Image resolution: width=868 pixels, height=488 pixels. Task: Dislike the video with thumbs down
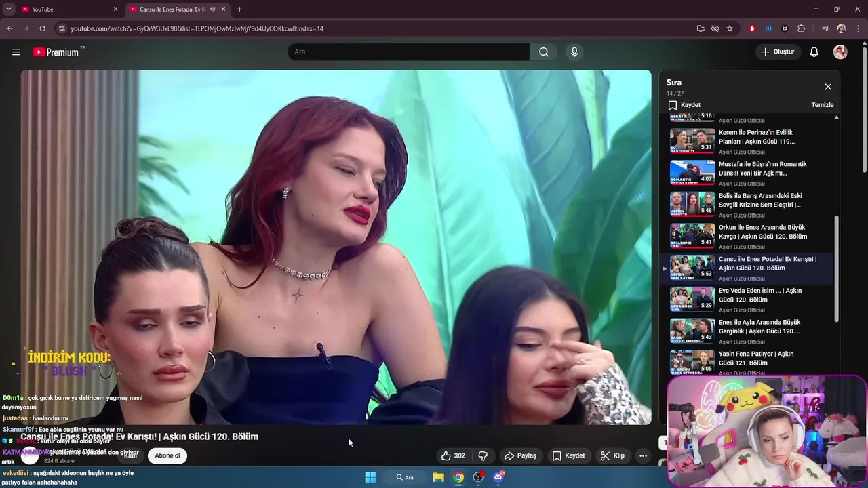(x=483, y=455)
